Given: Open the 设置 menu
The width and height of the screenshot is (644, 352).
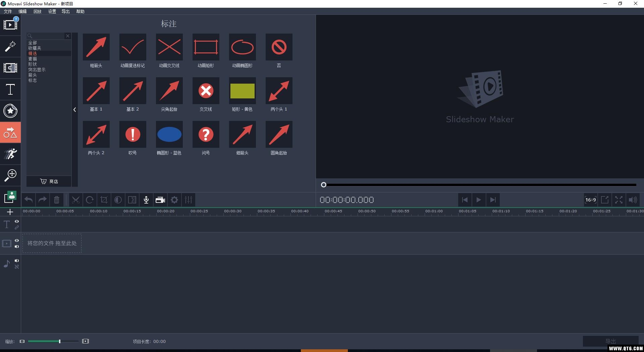Looking at the screenshot, I should [x=52, y=11].
